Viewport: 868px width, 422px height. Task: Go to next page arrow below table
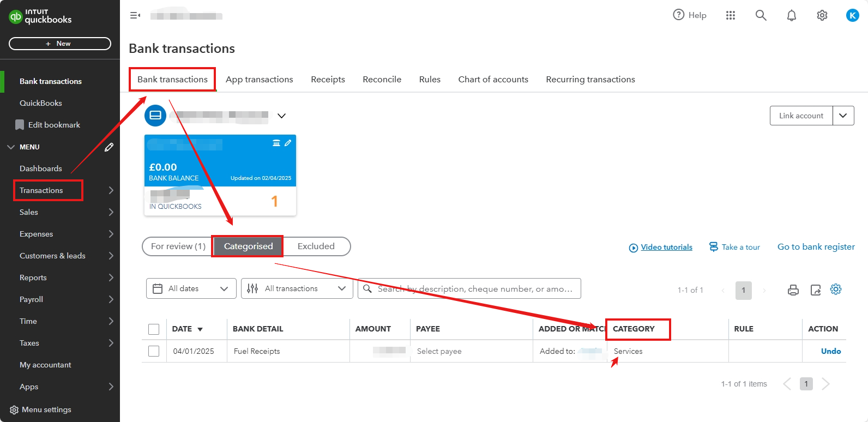point(825,384)
